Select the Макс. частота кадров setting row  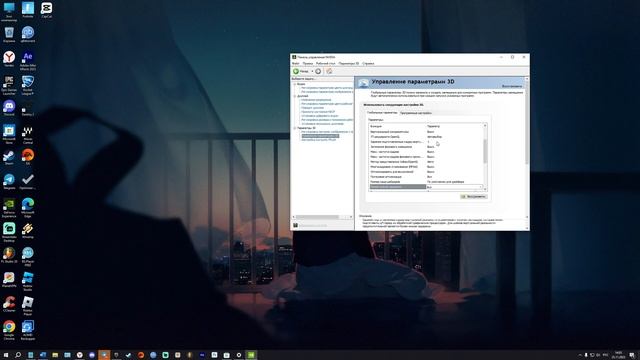426,152
